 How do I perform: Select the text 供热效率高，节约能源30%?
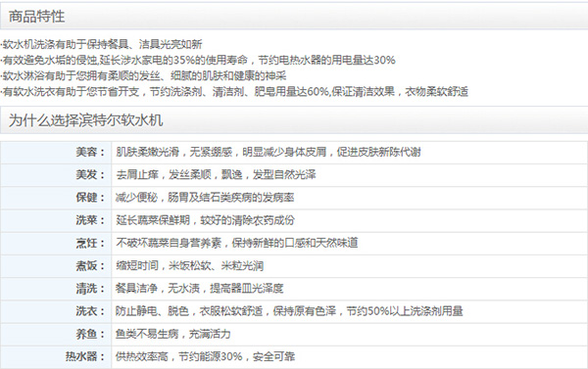179,356
